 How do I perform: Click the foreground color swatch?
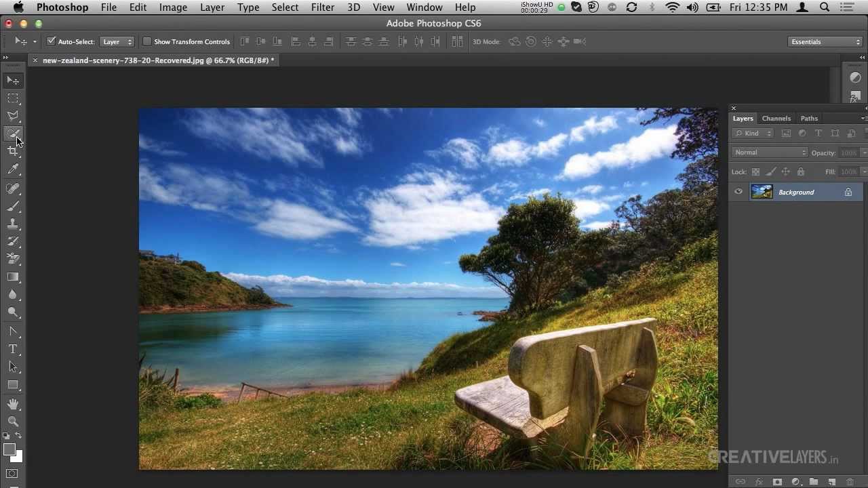coord(9,449)
